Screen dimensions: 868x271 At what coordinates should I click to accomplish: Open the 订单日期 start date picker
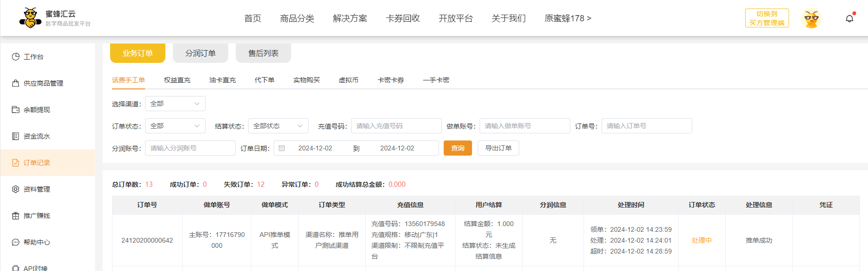click(315, 148)
